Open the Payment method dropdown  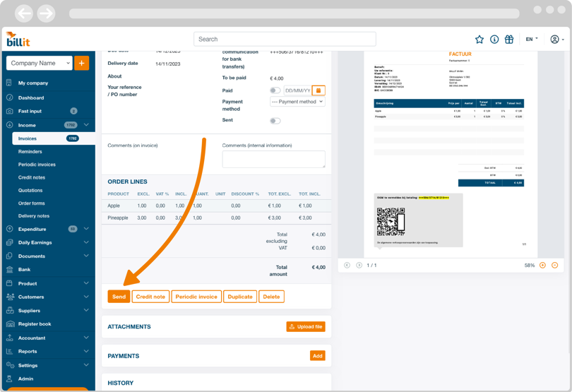pos(297,102)
